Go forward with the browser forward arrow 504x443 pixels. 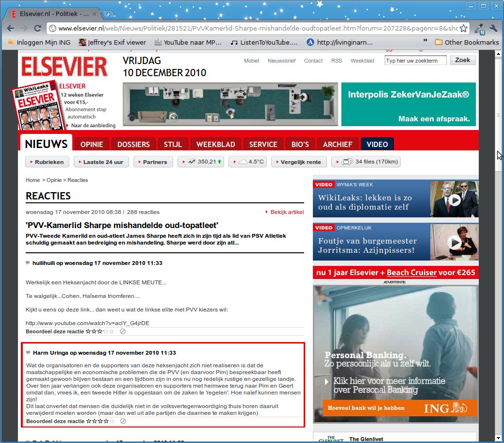pyautogui.click(x=24, y=28)
